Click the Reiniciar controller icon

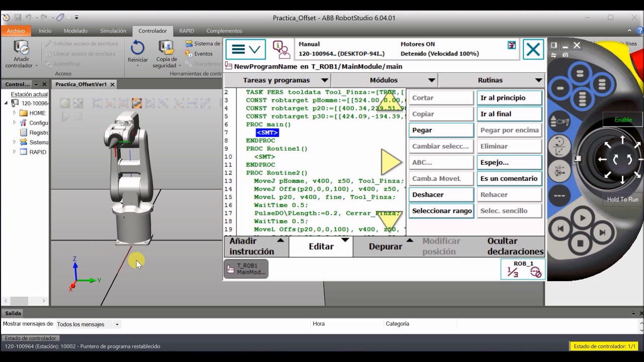(x=137, y=49)
